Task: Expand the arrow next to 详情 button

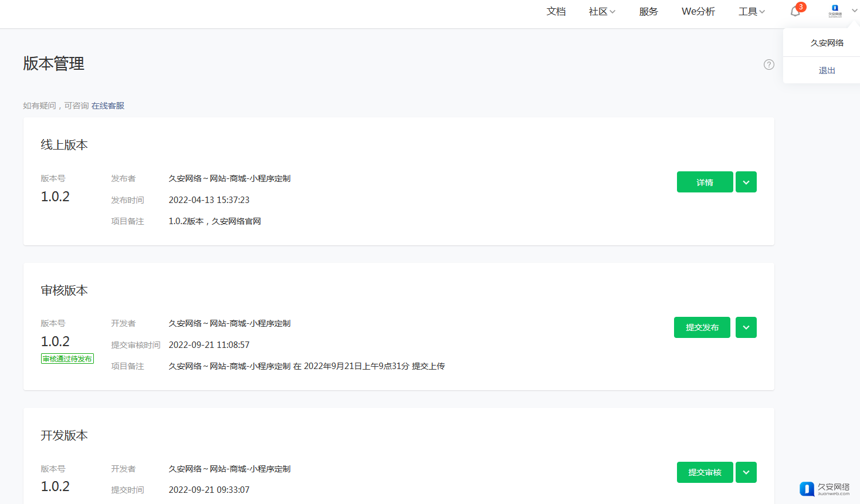Action: [x=746, y=182]
